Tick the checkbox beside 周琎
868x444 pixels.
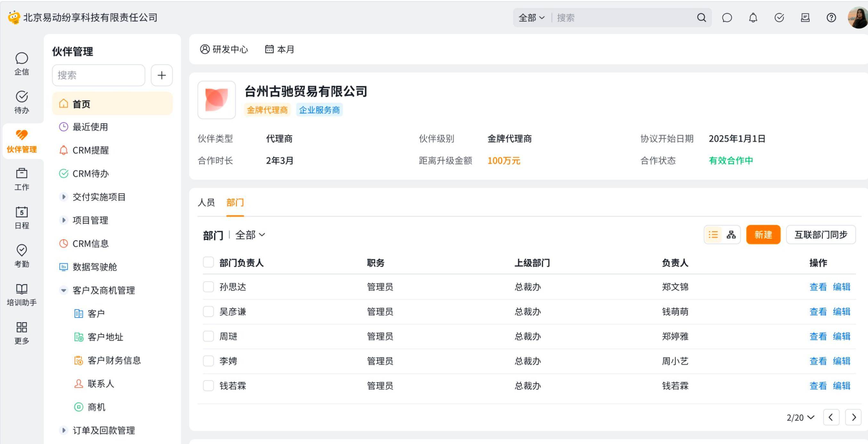208,336
